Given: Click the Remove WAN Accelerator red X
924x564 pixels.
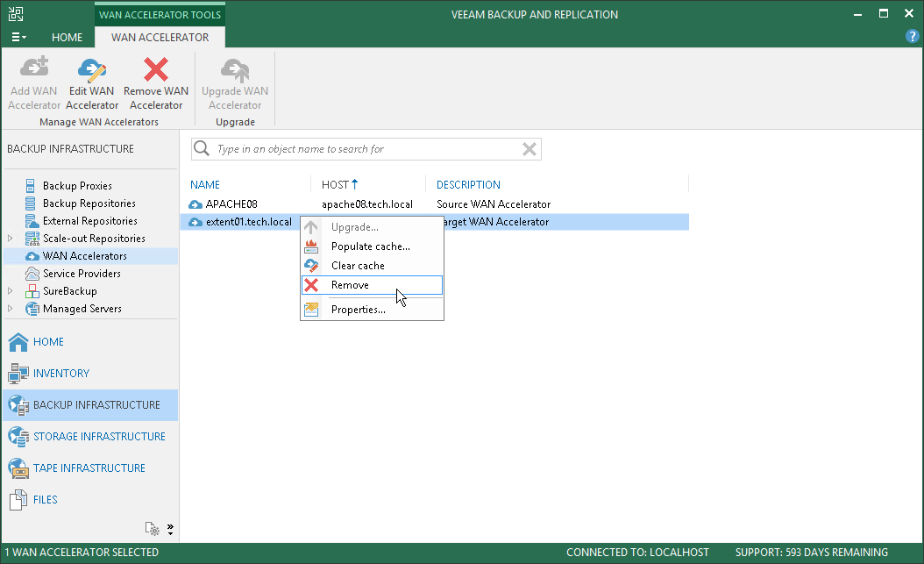Looking at the screenshot, I should tap(156, 69).
